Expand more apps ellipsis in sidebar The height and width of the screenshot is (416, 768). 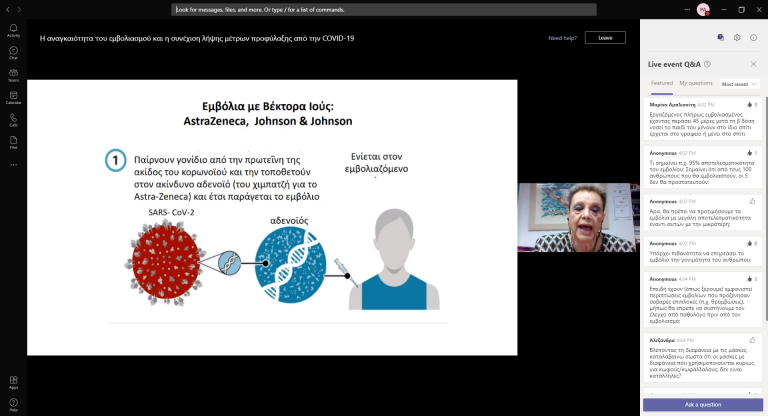tap(13, 163)
